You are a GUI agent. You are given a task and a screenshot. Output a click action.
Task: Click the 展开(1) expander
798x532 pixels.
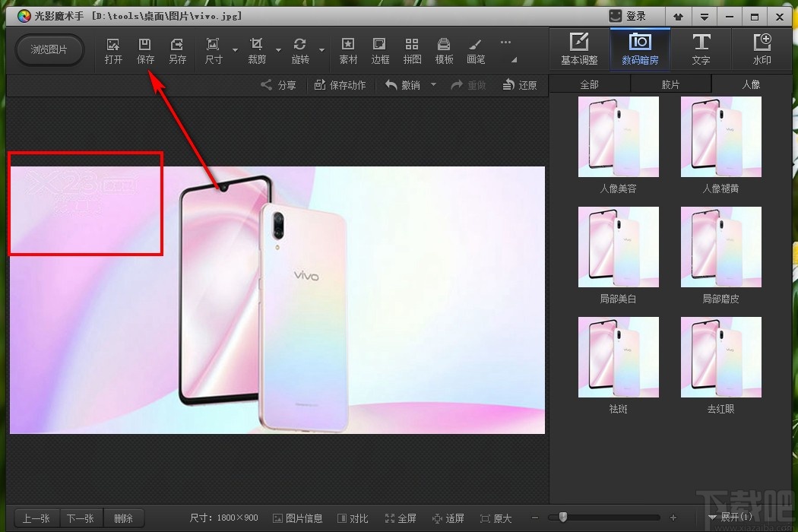(x=730, y=518)
